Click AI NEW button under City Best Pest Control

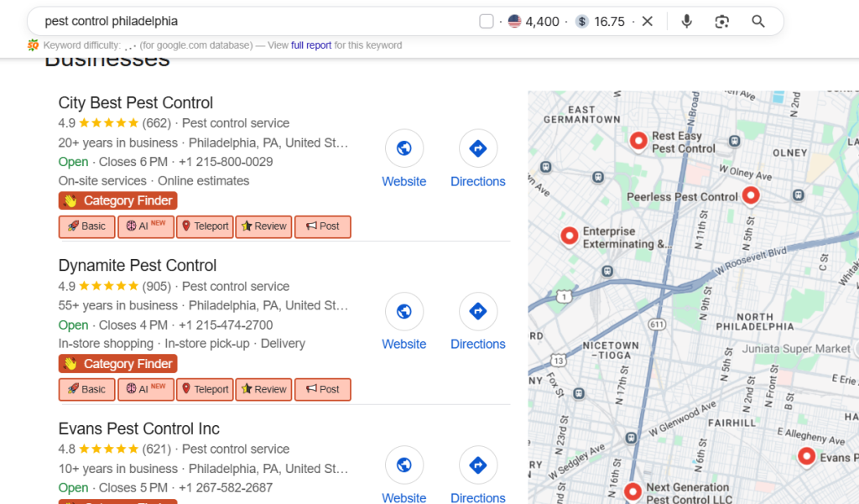coord(146,226)
